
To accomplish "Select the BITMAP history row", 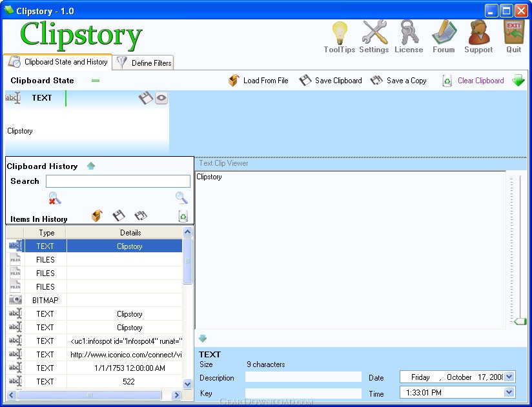I will (x=94, y=301).
